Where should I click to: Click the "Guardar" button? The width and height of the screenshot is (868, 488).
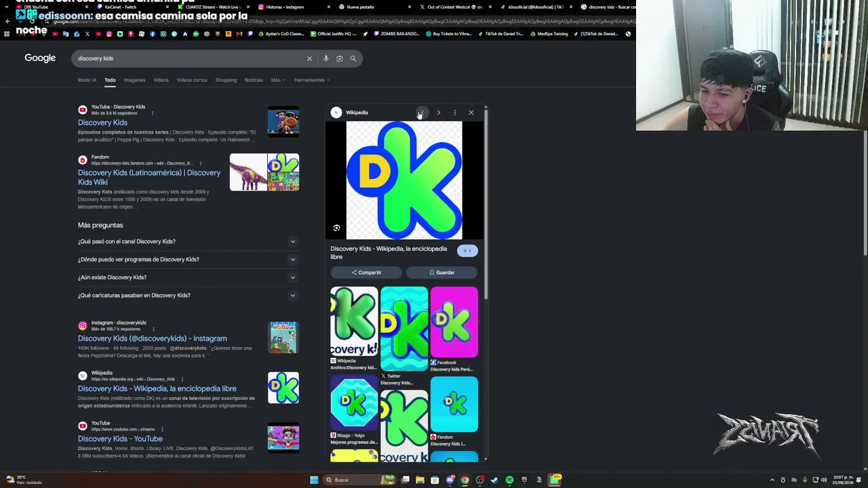coord(441,272)
